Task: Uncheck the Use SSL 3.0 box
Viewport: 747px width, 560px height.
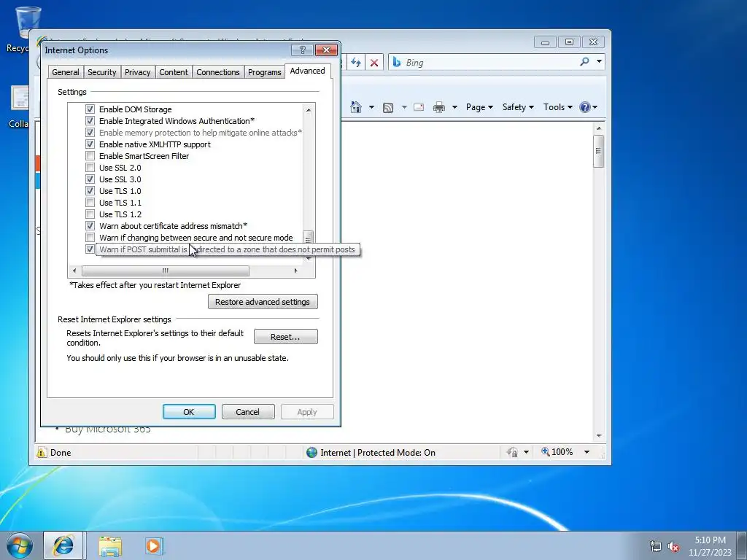Action: (90, 179)
